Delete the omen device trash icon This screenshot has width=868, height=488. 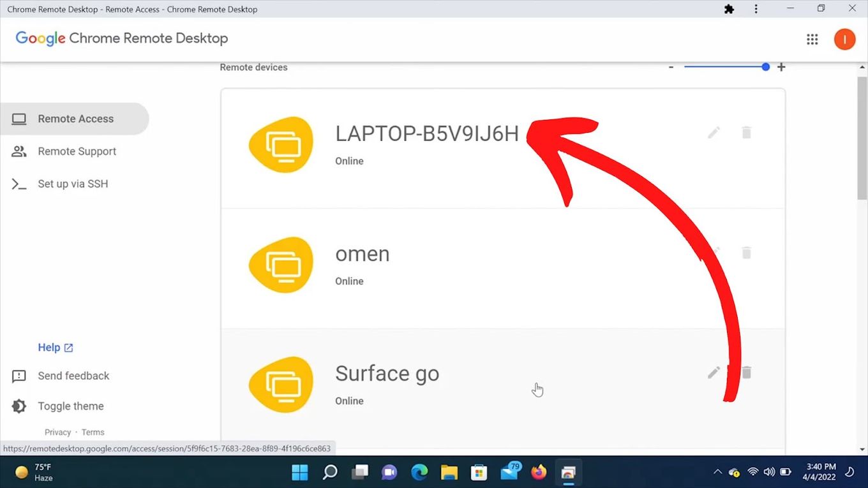pyautogui.click(x=746, y=253)
